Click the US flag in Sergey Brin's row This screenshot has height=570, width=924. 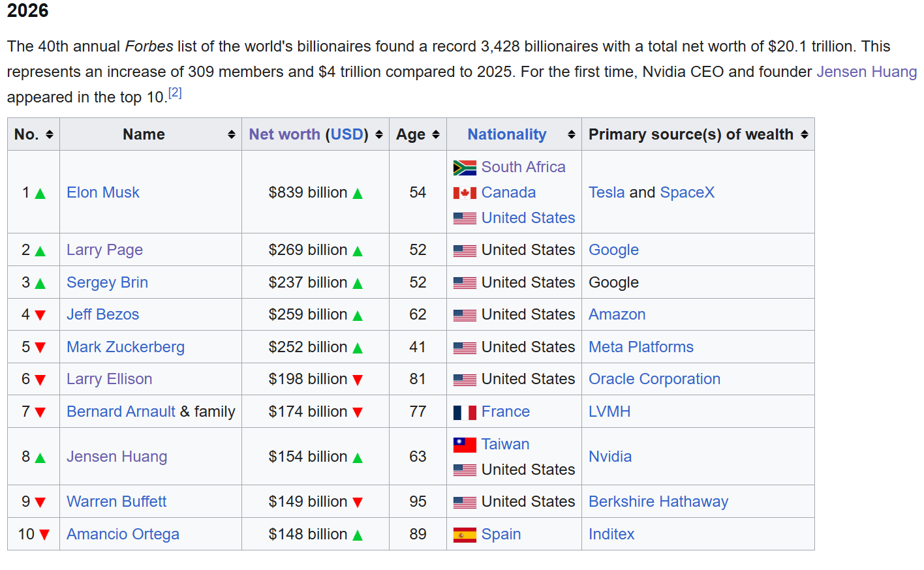pyautogui.click(x=465, y=283)
